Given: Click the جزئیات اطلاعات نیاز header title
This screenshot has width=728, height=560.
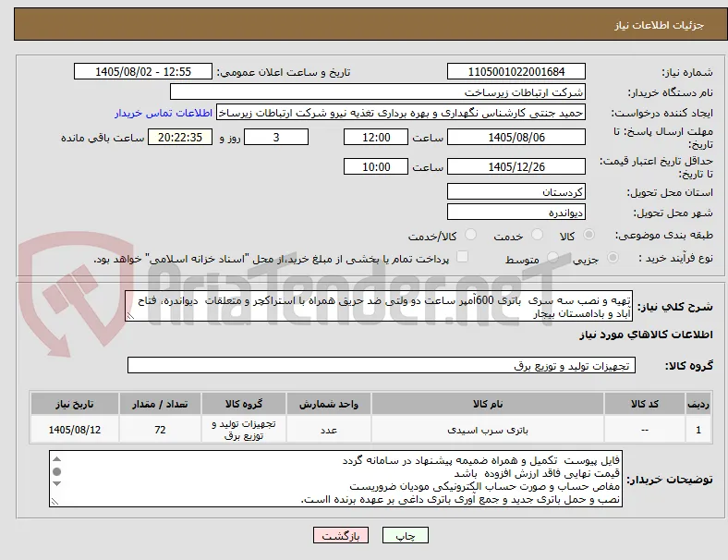Looking at the screenshot, I should point(660,25).
